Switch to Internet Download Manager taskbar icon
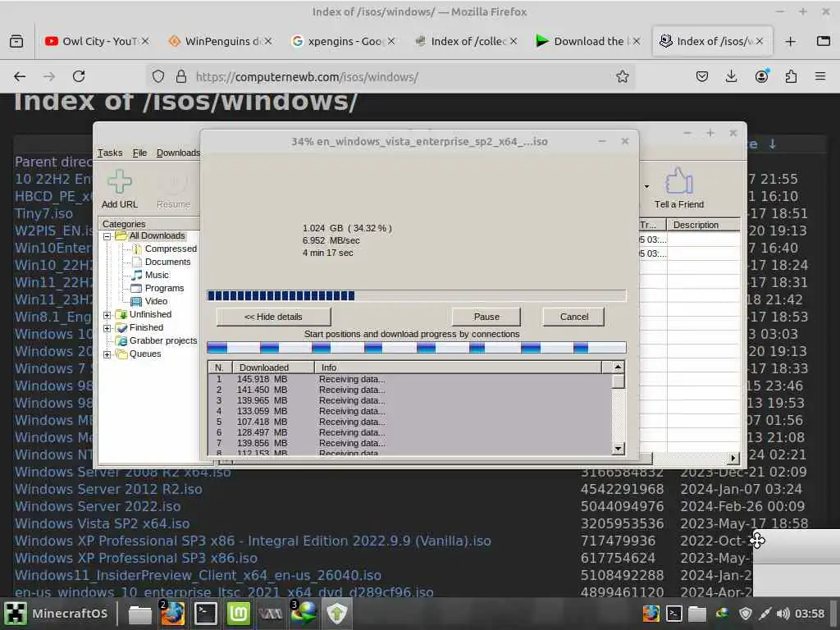Image resolution: width=840 pixels, height=630 pixels. point(304,614)
